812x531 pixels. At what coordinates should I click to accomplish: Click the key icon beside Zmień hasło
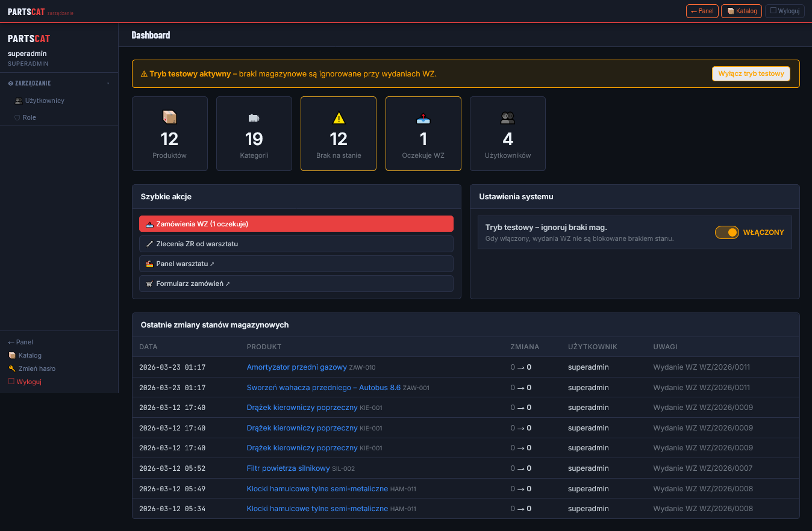[x=12, y=368]
